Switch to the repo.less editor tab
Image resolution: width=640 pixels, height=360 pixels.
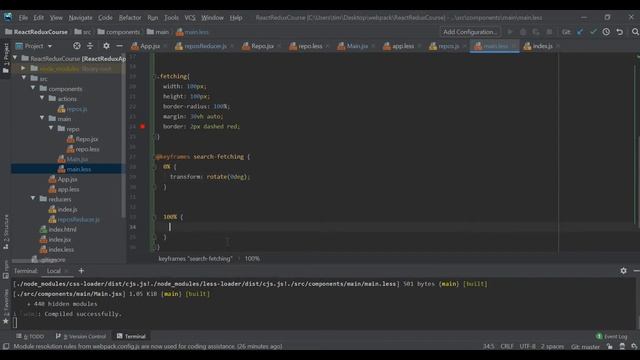click(x=310, y=46)
